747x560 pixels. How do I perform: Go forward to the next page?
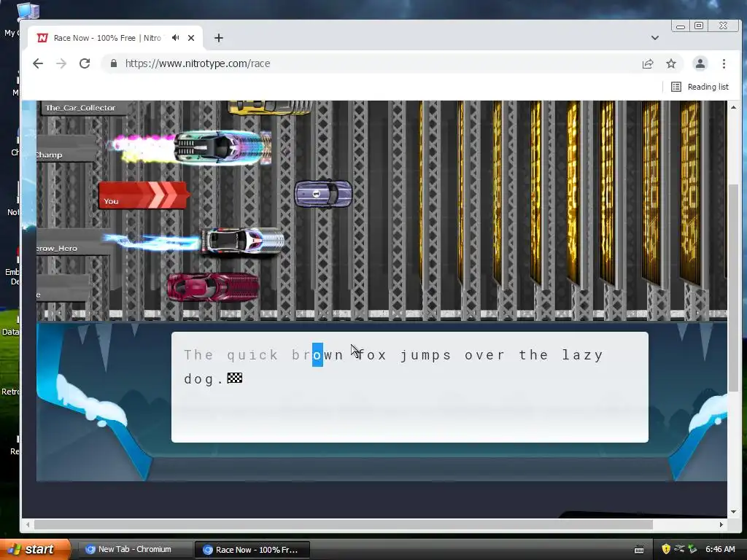coord(61,63)
